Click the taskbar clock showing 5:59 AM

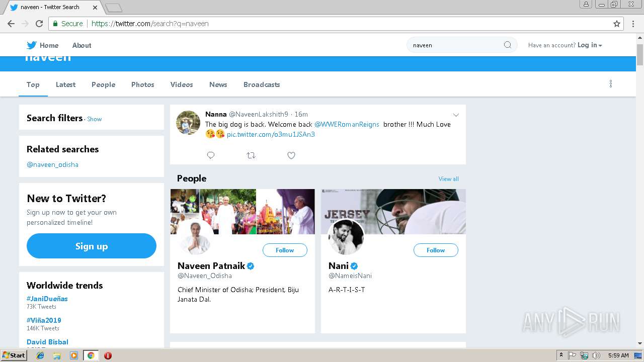(x=619, y=355)
